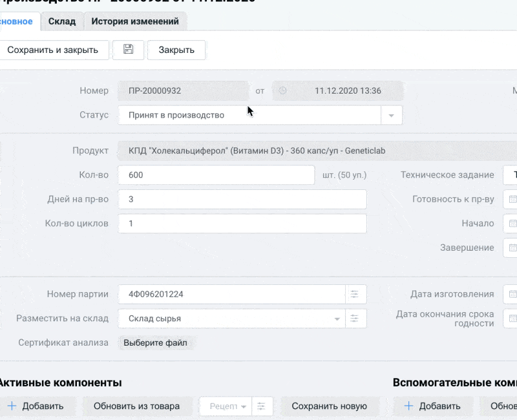517x420 pixels.
Task: Click the 'шт. (50 уп.)' unit text
Action: (x=344, y=175)
